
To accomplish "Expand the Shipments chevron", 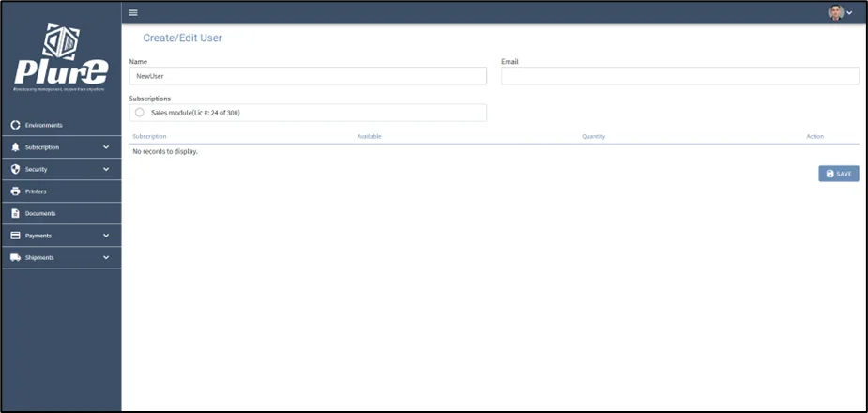I will pos(106,257).
